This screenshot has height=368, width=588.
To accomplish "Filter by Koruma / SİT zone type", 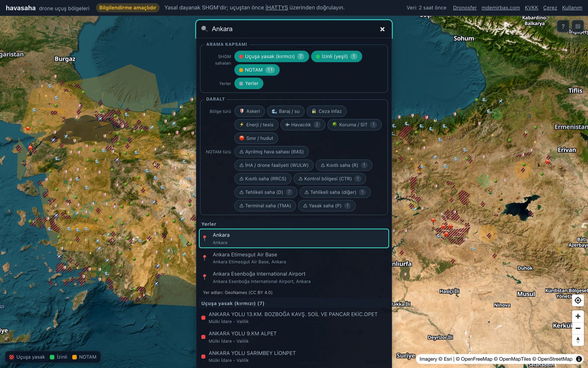I will 354,125.
